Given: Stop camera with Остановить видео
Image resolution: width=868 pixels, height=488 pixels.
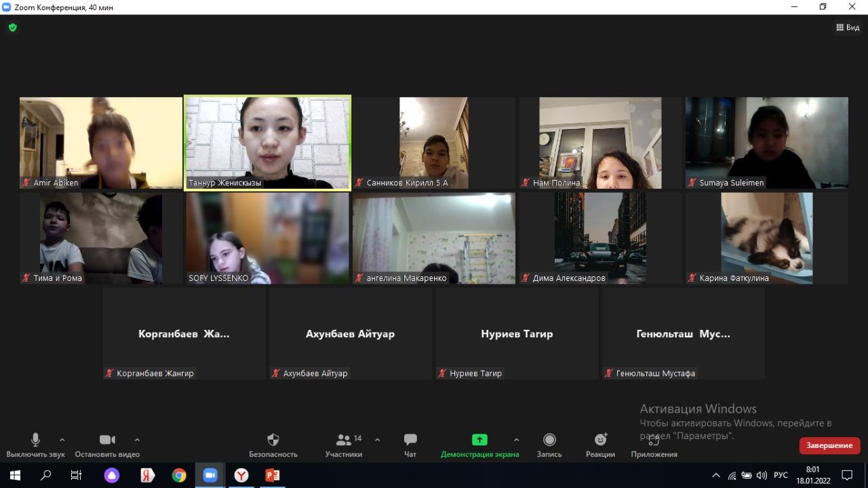Looking at the screenshot, I should pyautogui.click(x=107, y=440).
